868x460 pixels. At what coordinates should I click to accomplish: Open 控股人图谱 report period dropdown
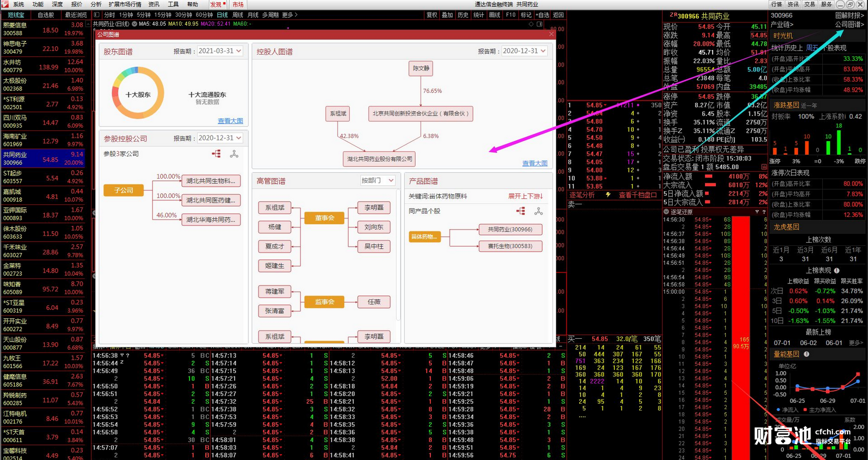click(524, 51)
